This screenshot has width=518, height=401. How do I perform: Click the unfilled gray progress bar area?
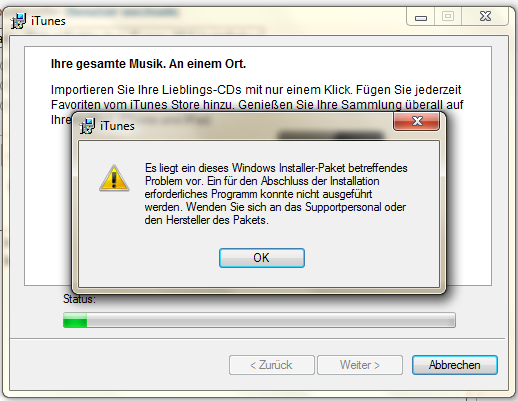pyautogui.click(x=271, y=320)
